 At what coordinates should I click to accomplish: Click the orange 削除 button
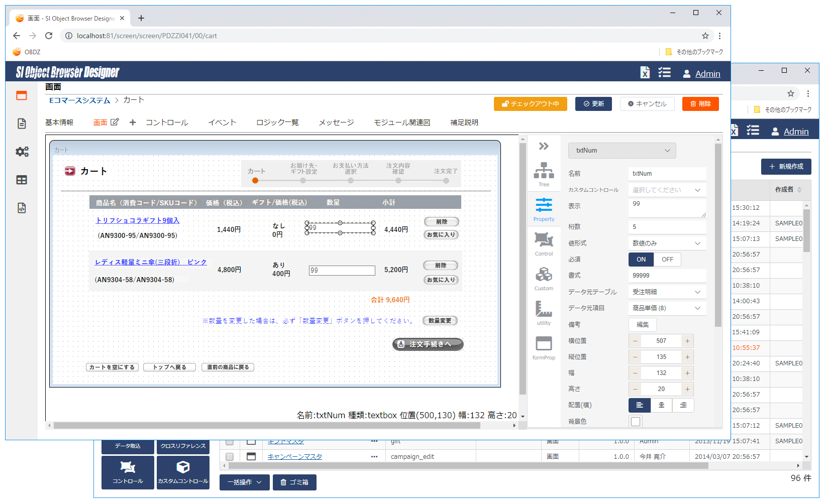700,104
